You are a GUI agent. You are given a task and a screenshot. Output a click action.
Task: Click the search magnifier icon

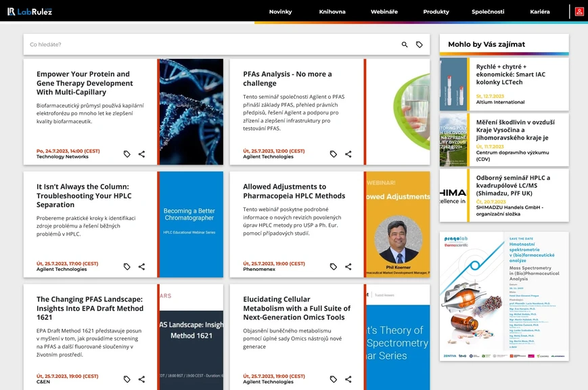pyautogui.click(x=405, y=45)
